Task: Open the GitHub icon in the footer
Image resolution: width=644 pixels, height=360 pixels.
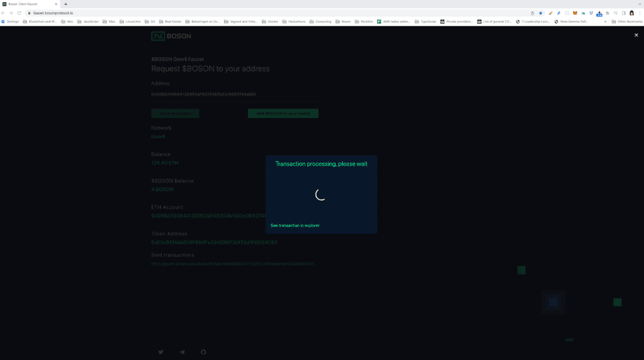Action: point(203,352)
